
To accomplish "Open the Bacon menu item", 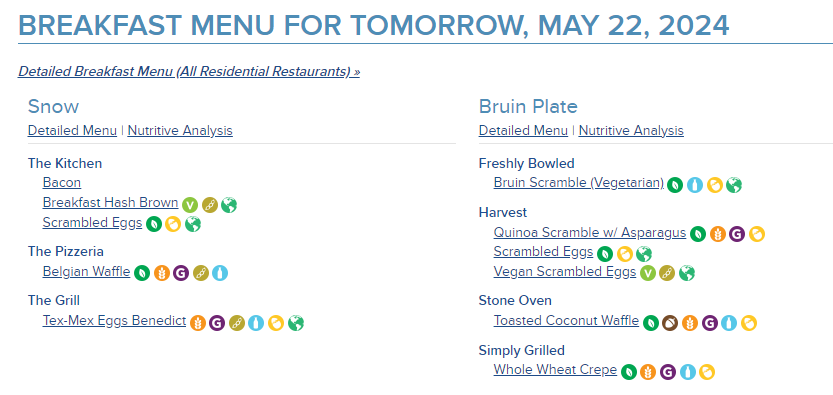I will click(x=62, y=182).
